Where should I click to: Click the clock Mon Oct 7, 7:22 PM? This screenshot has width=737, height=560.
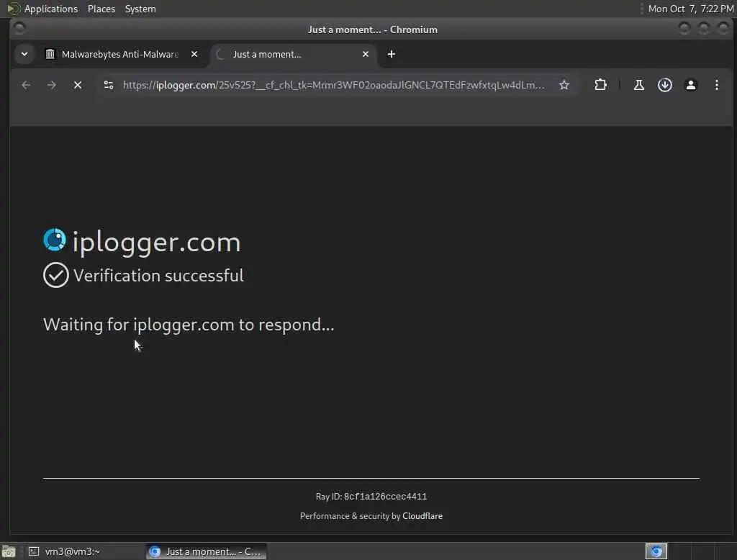(690, 9)
